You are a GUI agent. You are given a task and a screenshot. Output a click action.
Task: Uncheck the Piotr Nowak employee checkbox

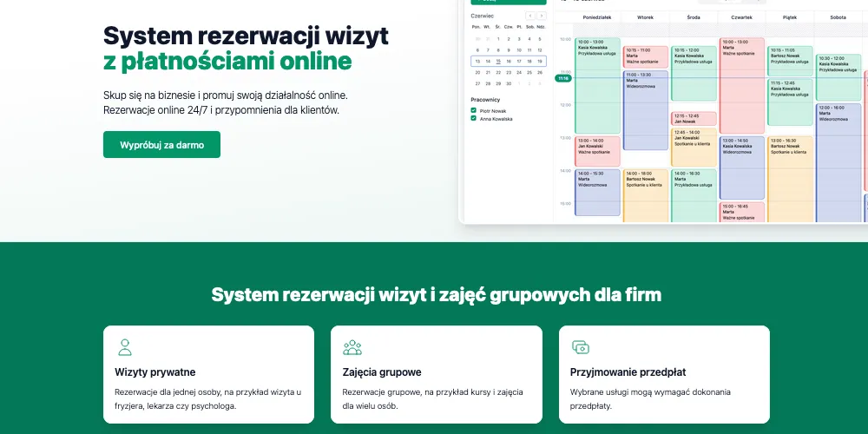[x=473, y=111]
